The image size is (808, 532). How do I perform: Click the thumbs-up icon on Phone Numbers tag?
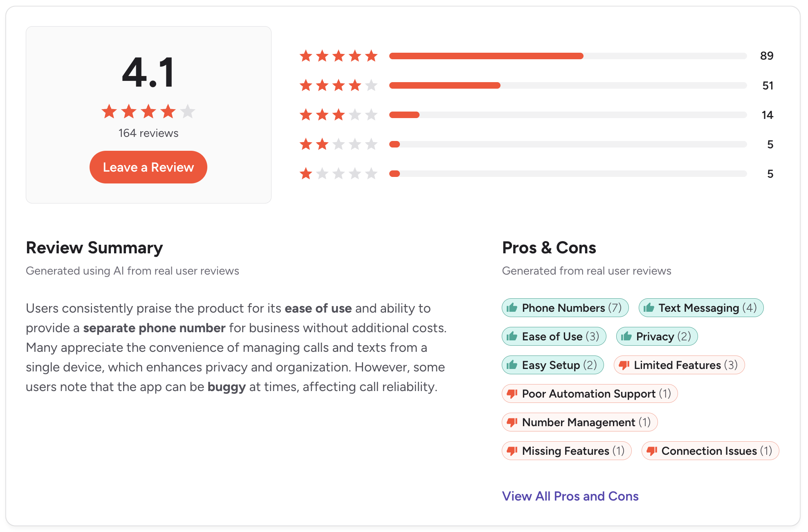pos(512,308)
